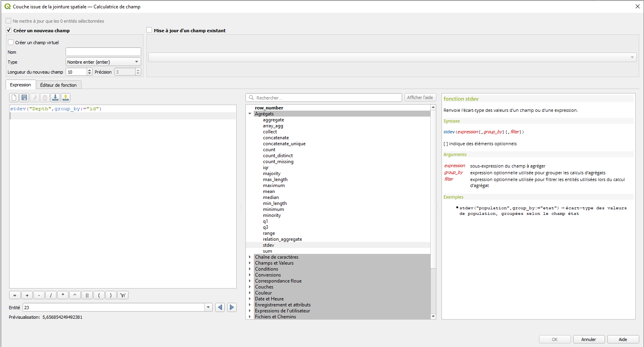This screenshot has height=347, width=644.
Task: Collapse the Agrégats function group
Action: tap(250, 114)
